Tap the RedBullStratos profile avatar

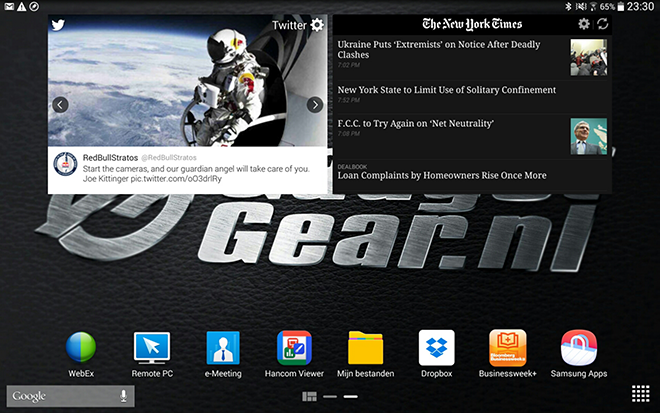point(65,164)
